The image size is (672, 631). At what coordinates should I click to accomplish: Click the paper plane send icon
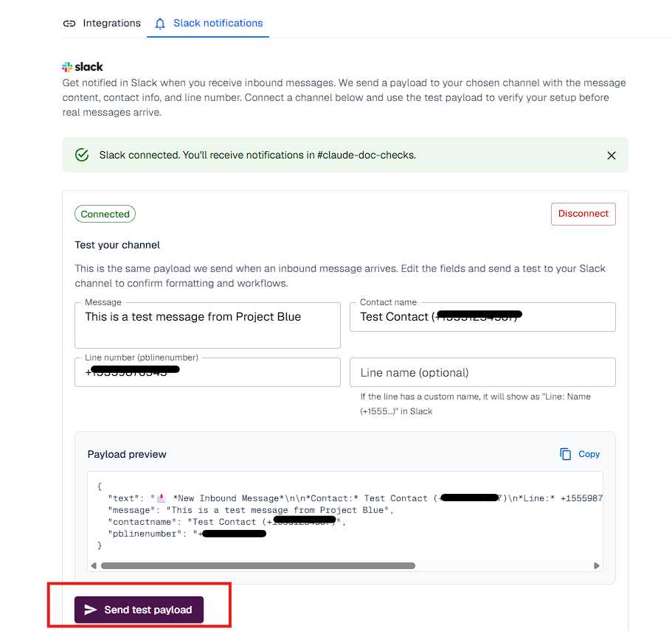pyautogui.click(x=91, y=610)
